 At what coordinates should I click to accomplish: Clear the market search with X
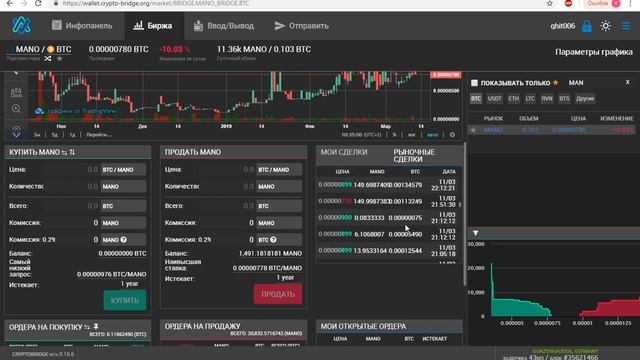pos(627,82)
